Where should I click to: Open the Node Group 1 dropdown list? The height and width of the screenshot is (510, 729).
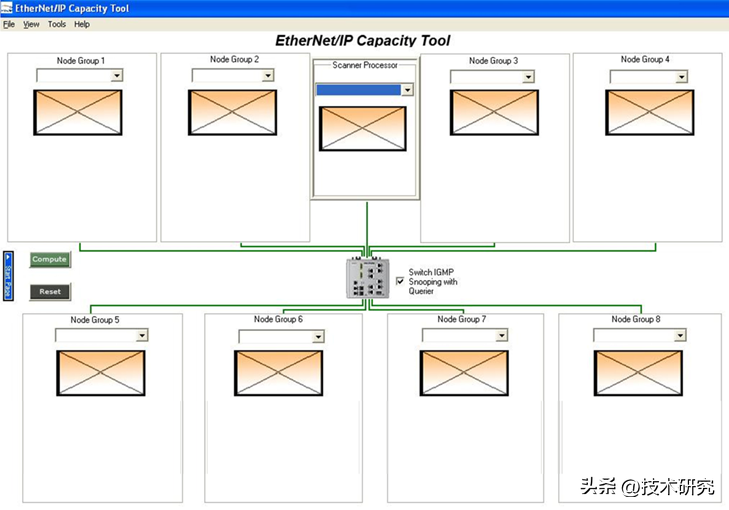click(116, 75)
